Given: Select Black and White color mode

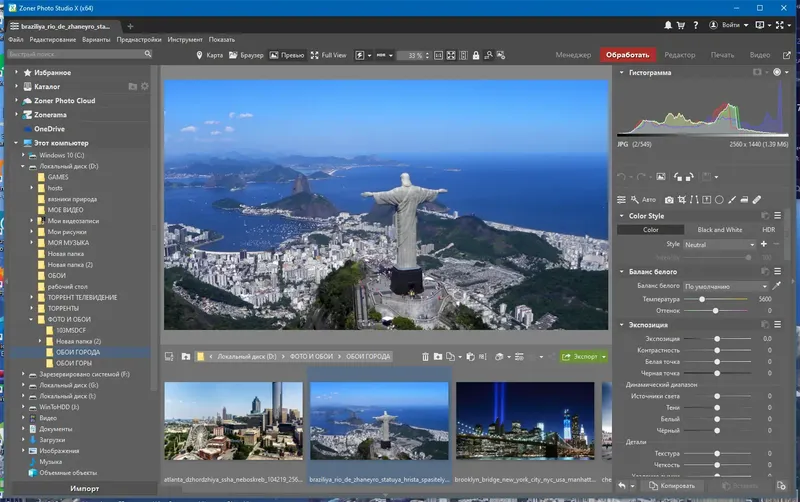Looking at the screenshot, I should click(719, 230).
